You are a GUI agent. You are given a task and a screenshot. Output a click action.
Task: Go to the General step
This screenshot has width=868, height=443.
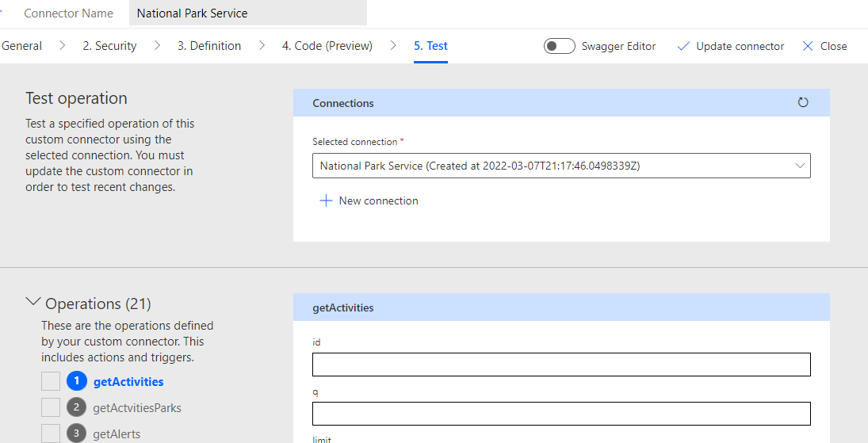[21, 46]
